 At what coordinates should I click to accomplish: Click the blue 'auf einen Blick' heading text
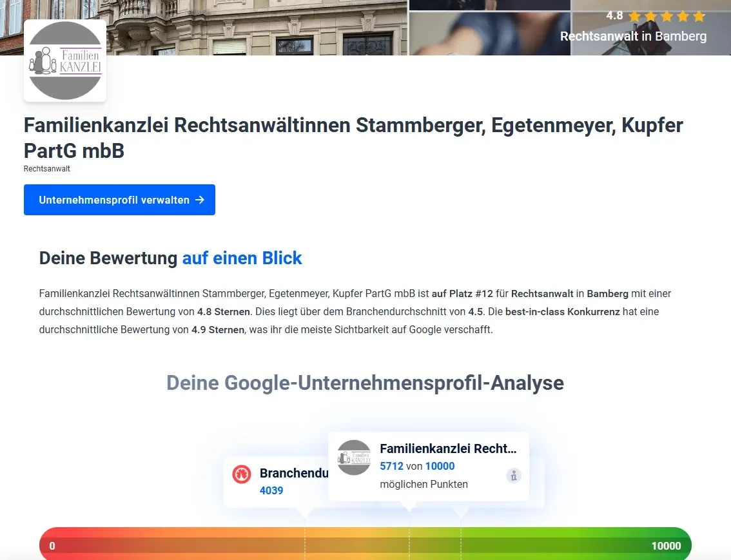point(242,258)
